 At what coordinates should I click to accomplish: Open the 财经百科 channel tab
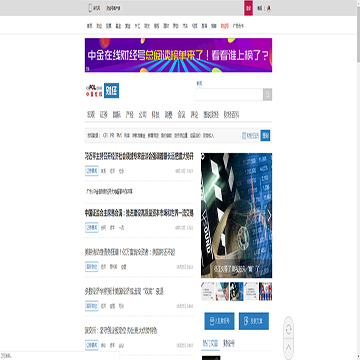tap(231, 115)
